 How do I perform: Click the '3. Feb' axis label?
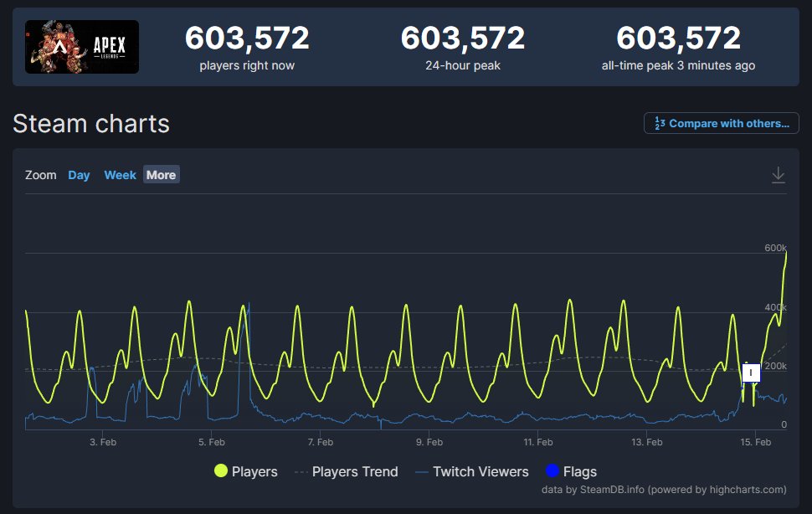(x=103, y=442)
